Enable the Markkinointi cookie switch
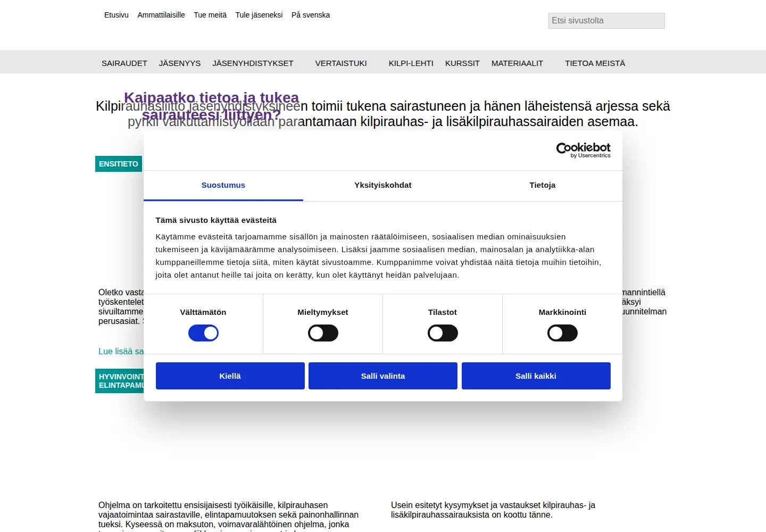The height and width of the screenshot is (532, 766). click(x=562, y=333)
